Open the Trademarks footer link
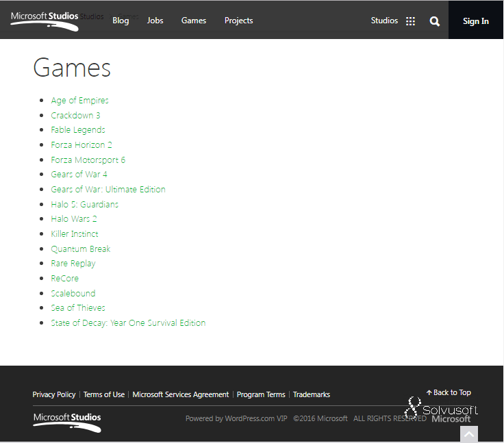This screenshot has height=443, width=504. tap(311, 394)
